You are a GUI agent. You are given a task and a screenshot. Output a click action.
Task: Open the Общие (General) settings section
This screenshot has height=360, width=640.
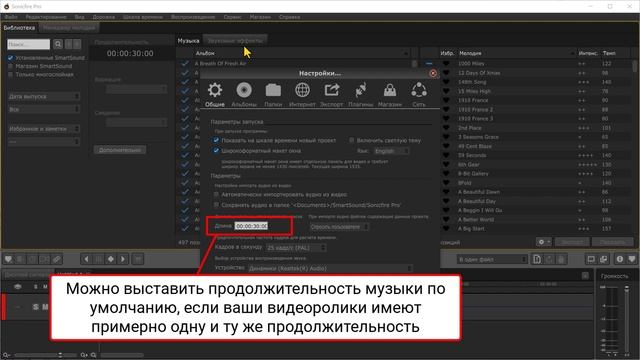pos(215,95)
